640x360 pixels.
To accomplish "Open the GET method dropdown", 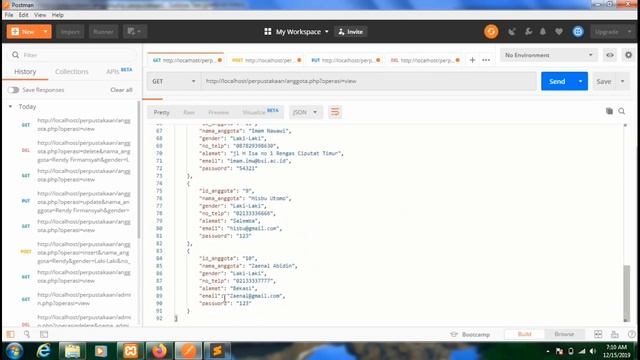I will (173, 81).
